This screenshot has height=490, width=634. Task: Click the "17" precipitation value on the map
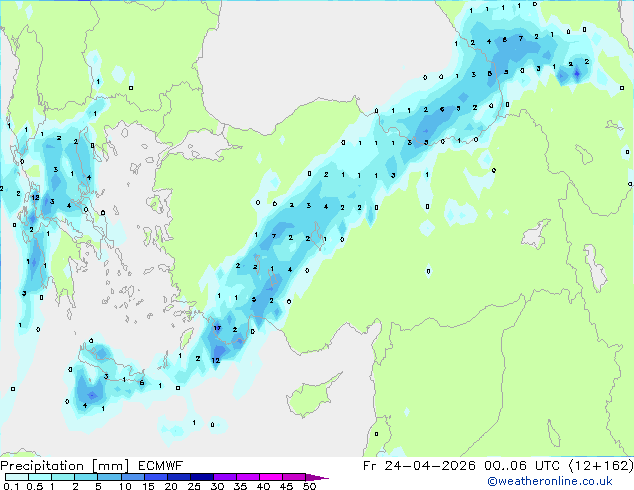tap(217, 328)
